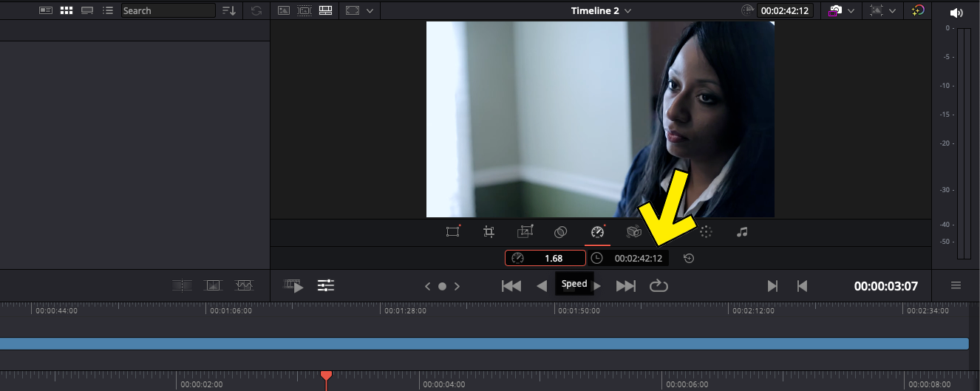Click the audio level meter bars

[x=964, y=143]
